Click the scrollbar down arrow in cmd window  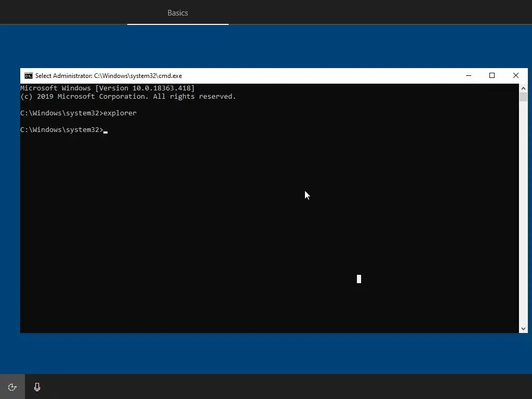click(523, 328)
